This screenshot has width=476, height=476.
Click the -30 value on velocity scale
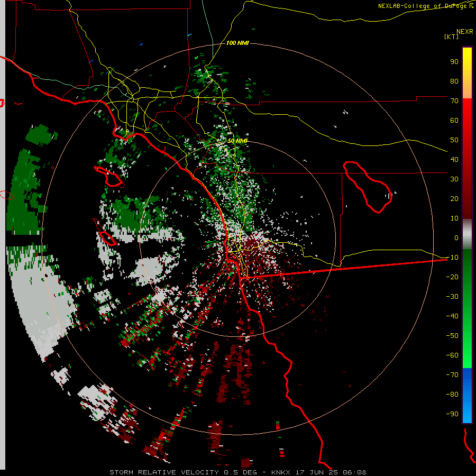point(452,297)
